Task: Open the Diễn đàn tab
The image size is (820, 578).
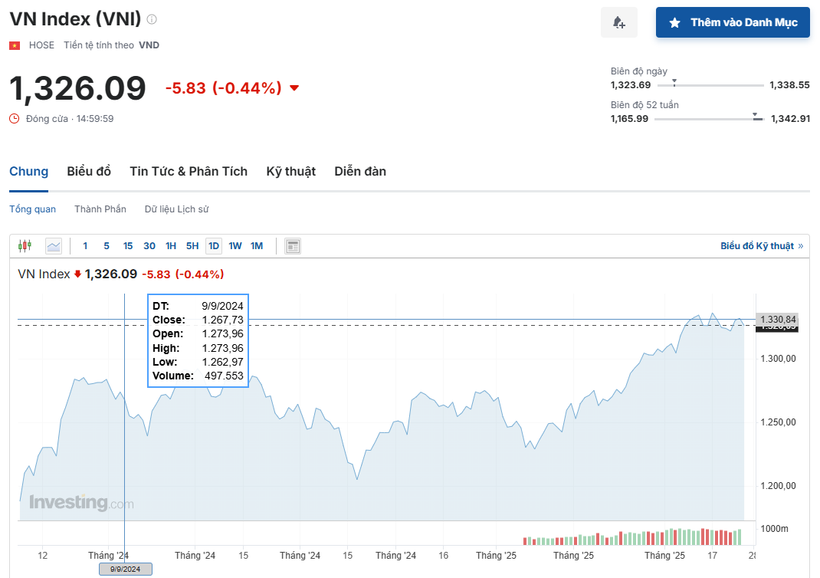Action: point(359,171)
